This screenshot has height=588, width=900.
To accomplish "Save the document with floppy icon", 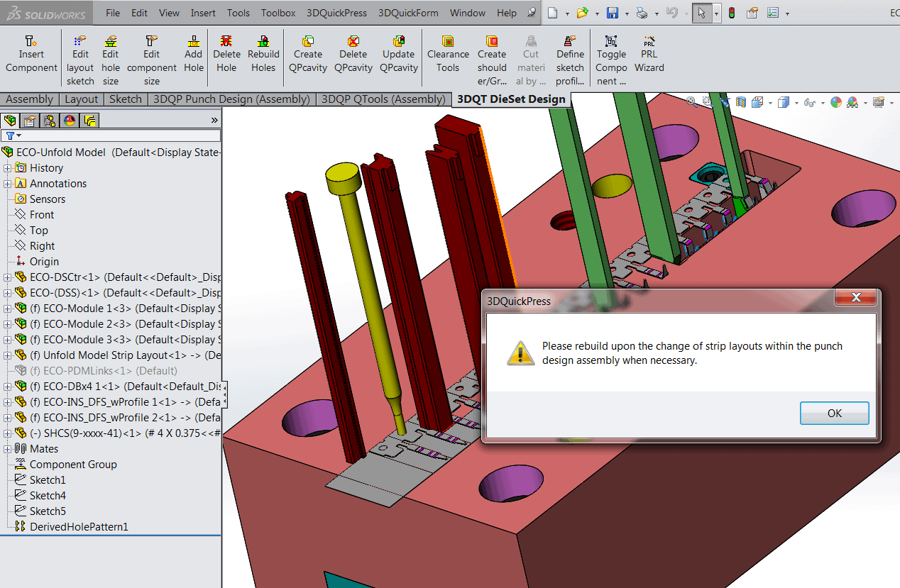I will click(x=612, y=13).
